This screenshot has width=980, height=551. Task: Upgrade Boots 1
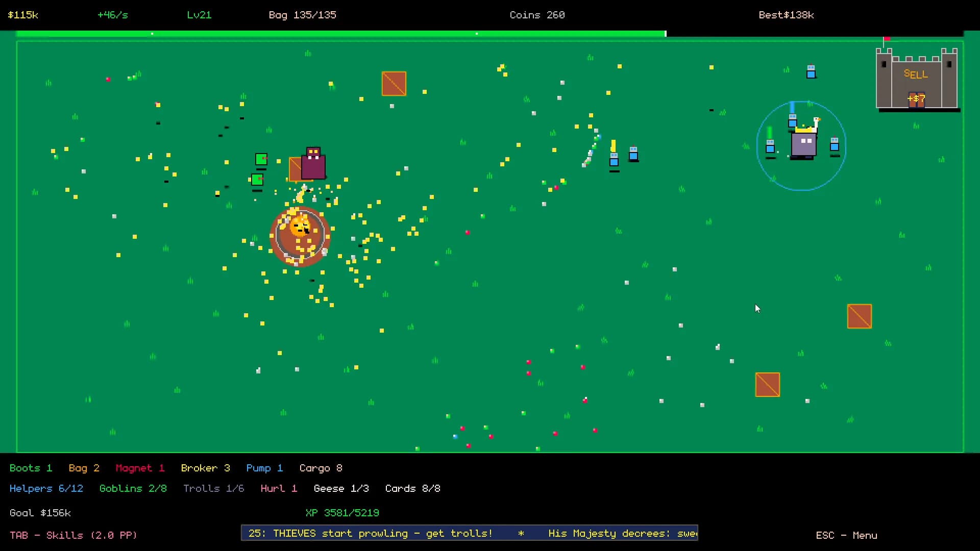31,468
